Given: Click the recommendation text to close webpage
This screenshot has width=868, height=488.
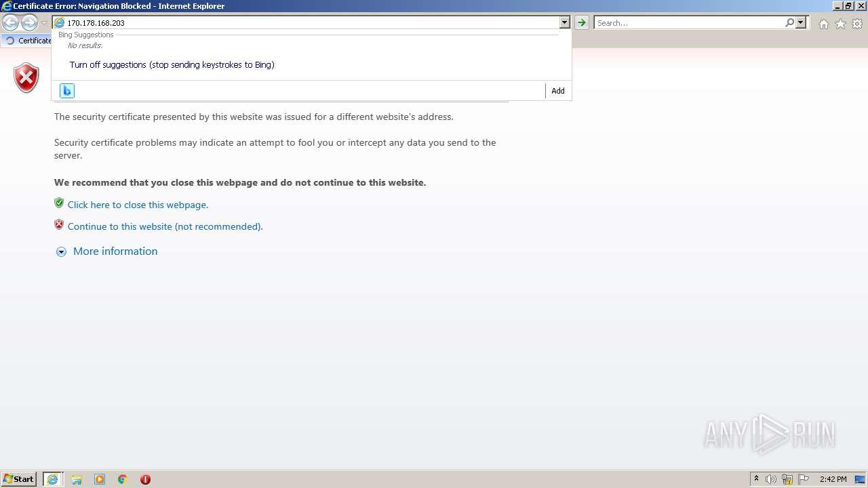Looking at the screenshot, I should (240, 182).
